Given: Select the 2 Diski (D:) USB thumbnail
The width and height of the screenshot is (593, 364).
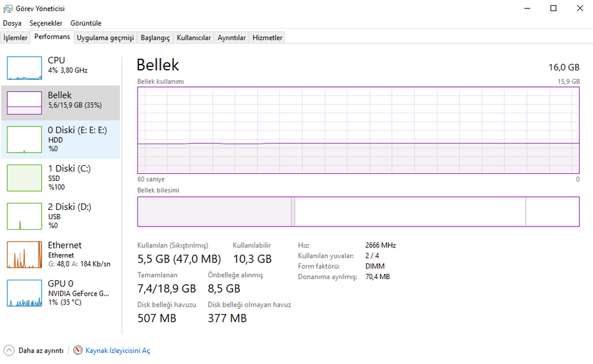Looking at the screenshot, I should coord(24,216).
